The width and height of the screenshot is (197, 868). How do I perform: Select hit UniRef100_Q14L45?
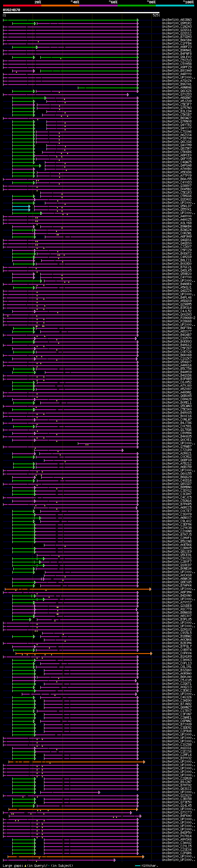[x=177, y=805]
